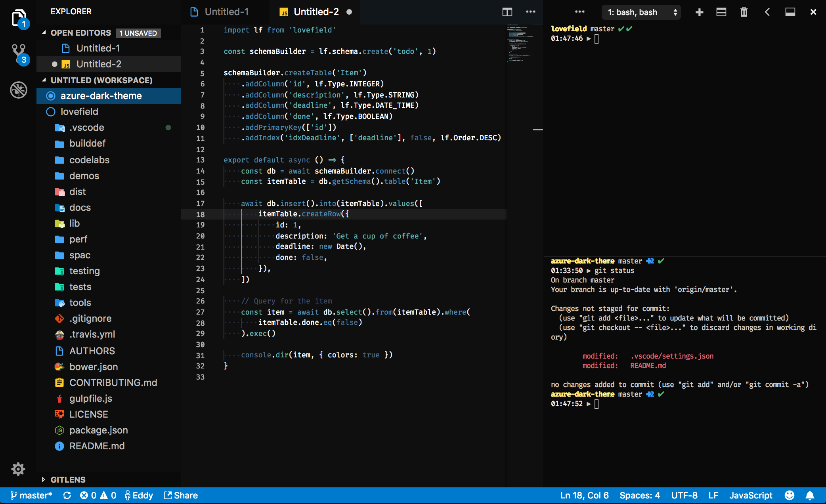The width and height of the screenshot is (826, 504).
Task: Switch to the Untitled-1 tab
Action: click(226, 12)
